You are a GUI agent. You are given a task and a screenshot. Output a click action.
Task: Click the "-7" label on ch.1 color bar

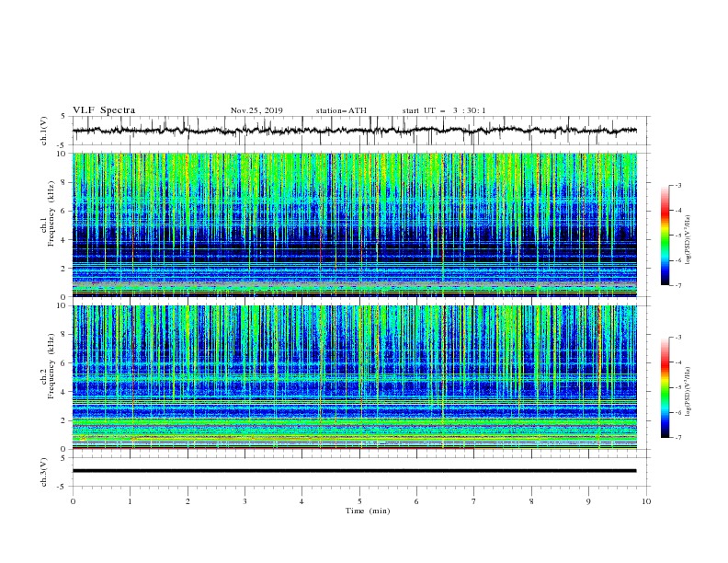coord(677,285)
